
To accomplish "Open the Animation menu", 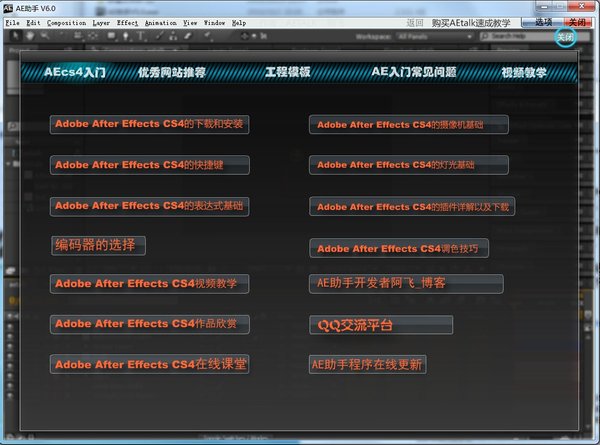I will tap(161, 23).
